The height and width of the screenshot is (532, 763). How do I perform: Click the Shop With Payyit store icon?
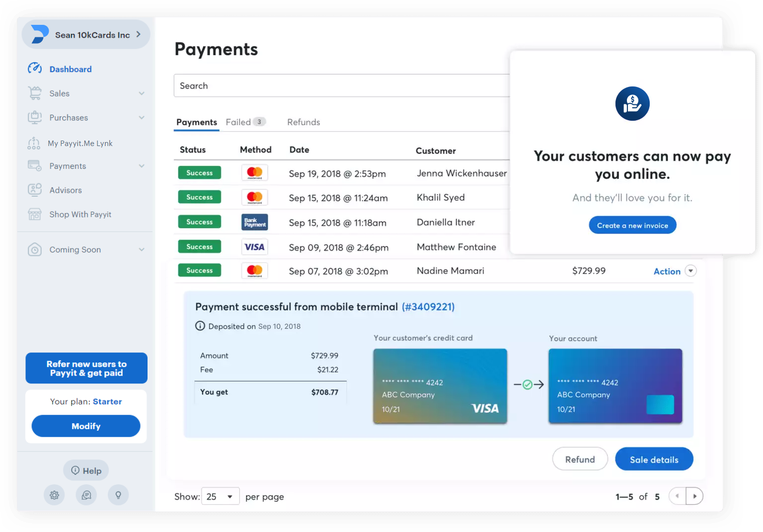35,214
